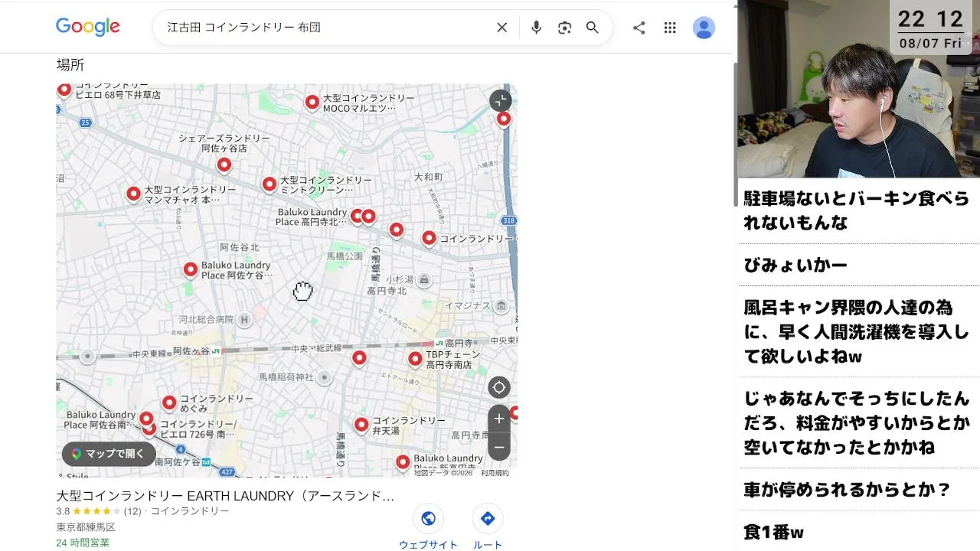Select the Baluko Laundry Place 新高円寺 pin
Screen dimensions: 980x551
click(x=403, y=462)
